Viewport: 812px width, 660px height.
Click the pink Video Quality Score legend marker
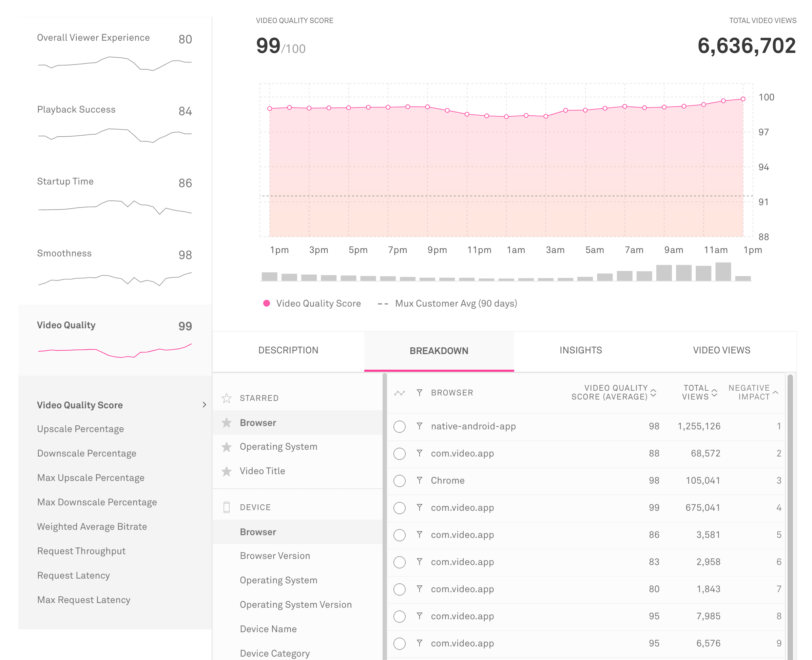click(x=266, y=304)
